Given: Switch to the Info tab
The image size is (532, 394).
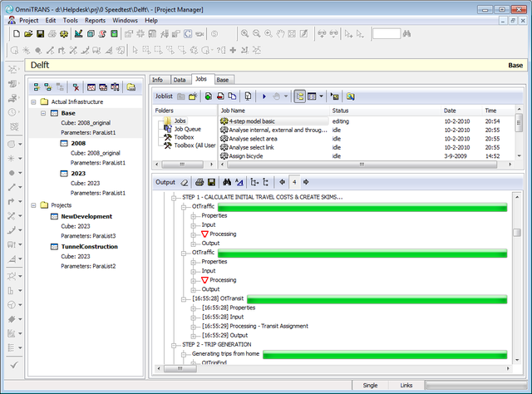Looking at the screenshot, I should coord(160,80).
